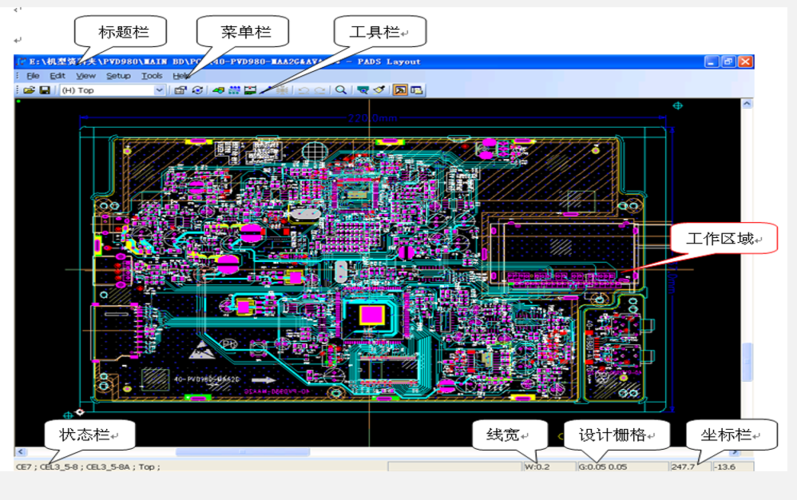
Task: Open the Properties toolbar icon
Action: pos(180,90)
